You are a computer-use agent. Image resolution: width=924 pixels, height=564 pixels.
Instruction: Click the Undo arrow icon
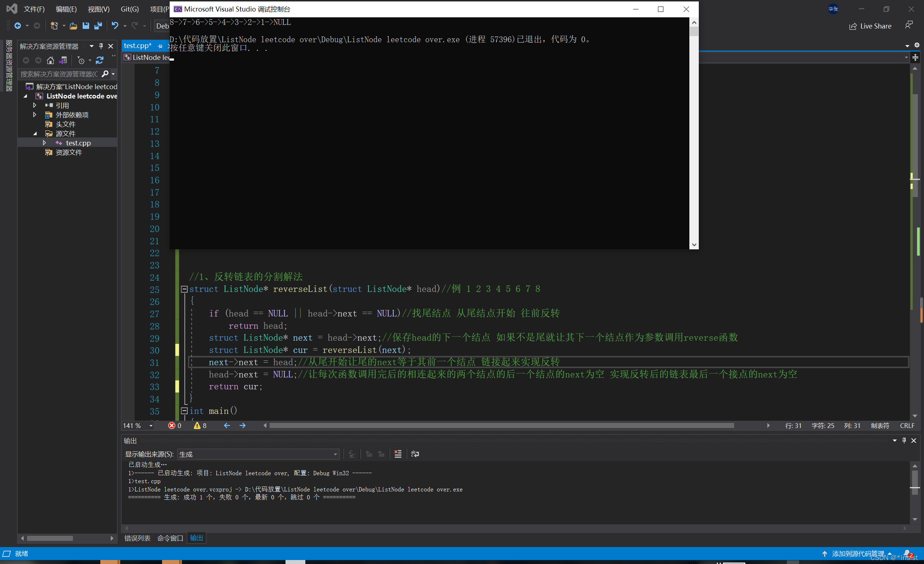coord(115,26)
